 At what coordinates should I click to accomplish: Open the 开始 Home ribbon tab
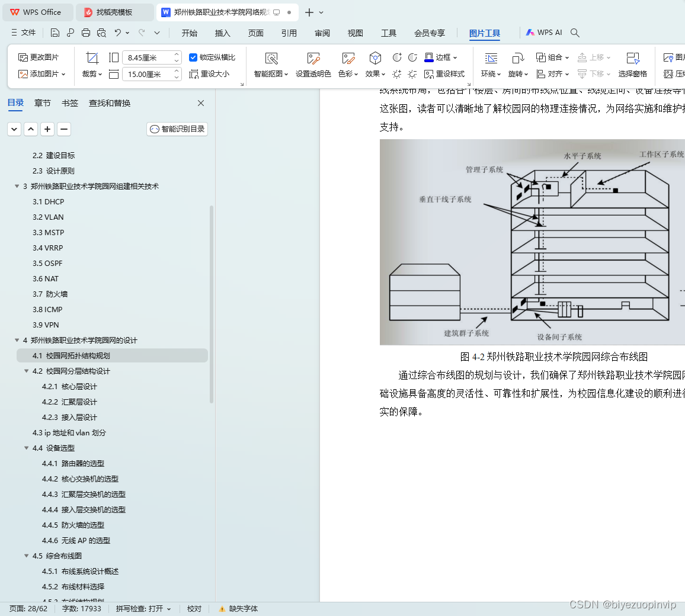190,33
